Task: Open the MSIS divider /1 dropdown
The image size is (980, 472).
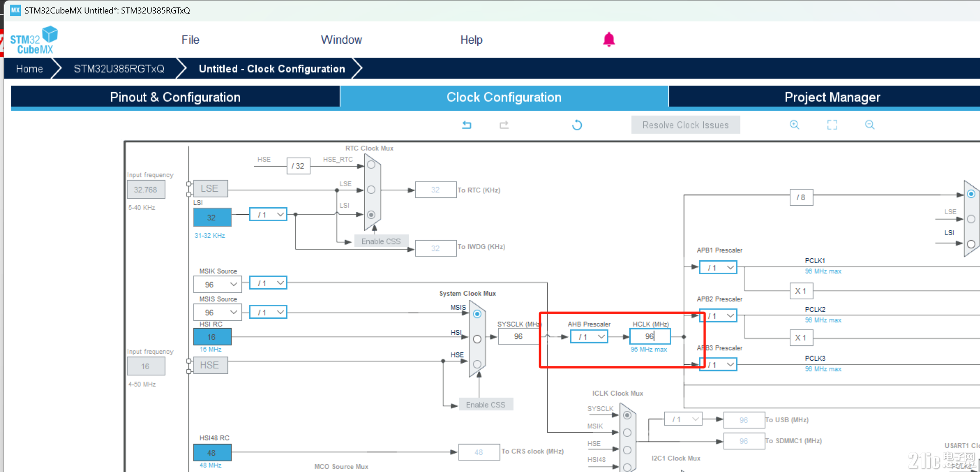Action: tap(268, 312)
